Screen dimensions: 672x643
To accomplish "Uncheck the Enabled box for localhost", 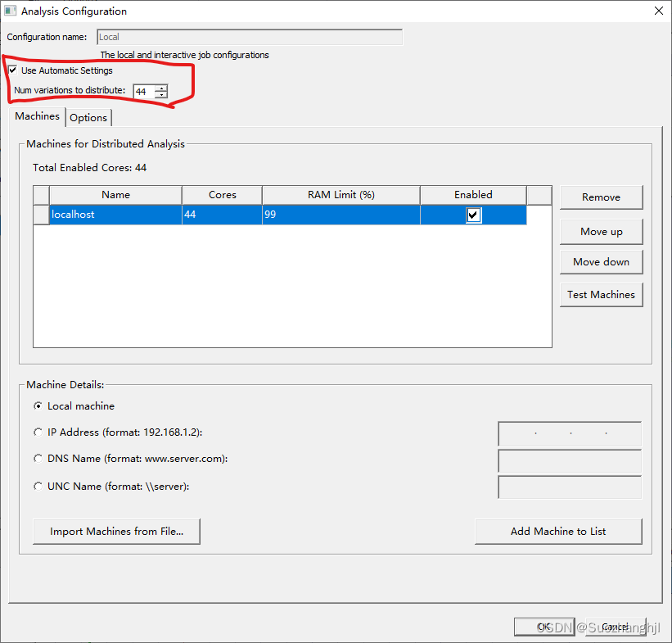I will coord(473,215).
